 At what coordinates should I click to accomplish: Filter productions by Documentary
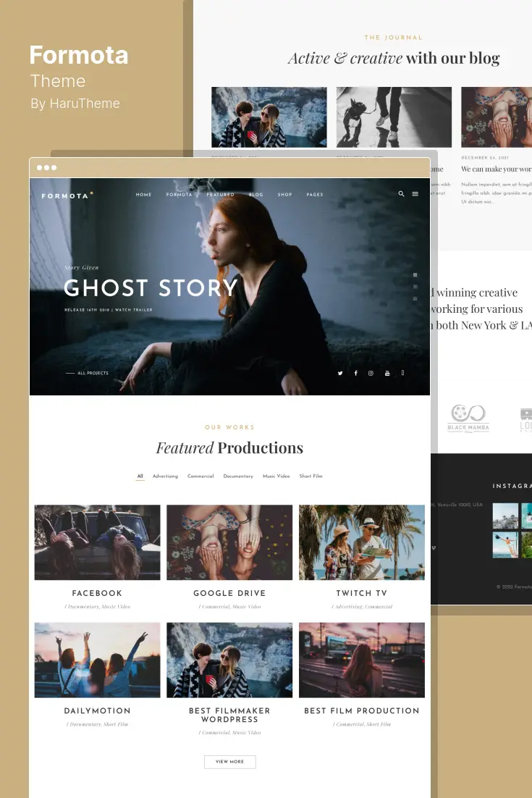point(238,476)
